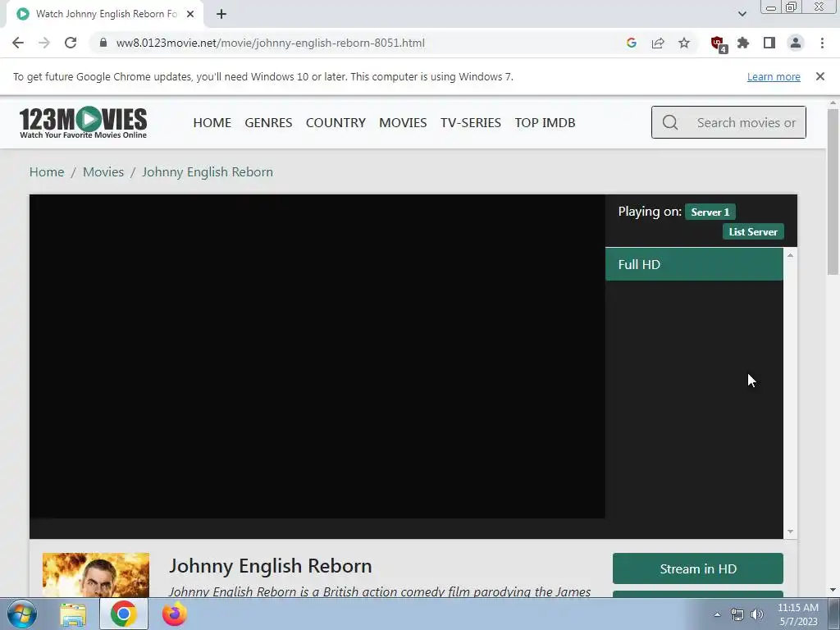Screen dimensions: 840x630
Task: Open the network tray icon
Action: pyautogui.click(x=737, y=614)
